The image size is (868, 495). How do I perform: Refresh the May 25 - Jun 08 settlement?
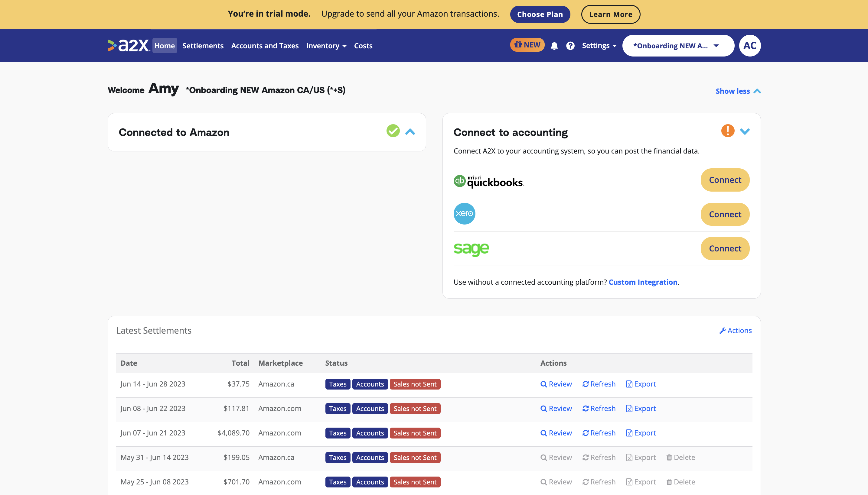599,482
